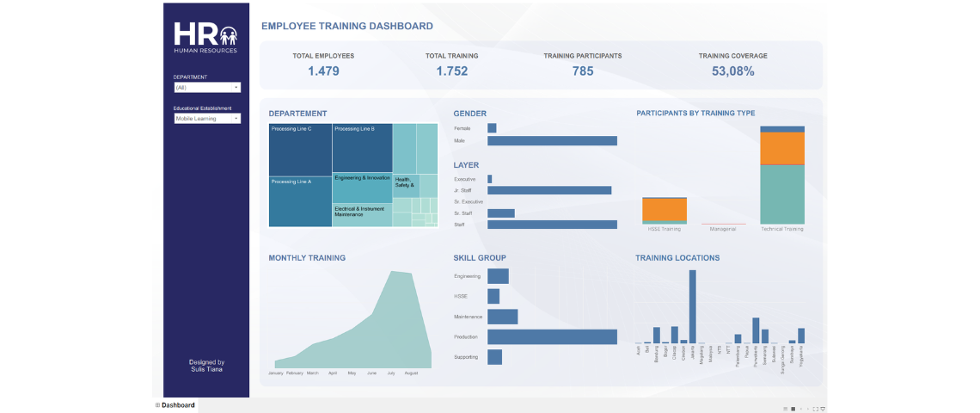Click the Total Employees 1.479 figure

tap(323, 71)
